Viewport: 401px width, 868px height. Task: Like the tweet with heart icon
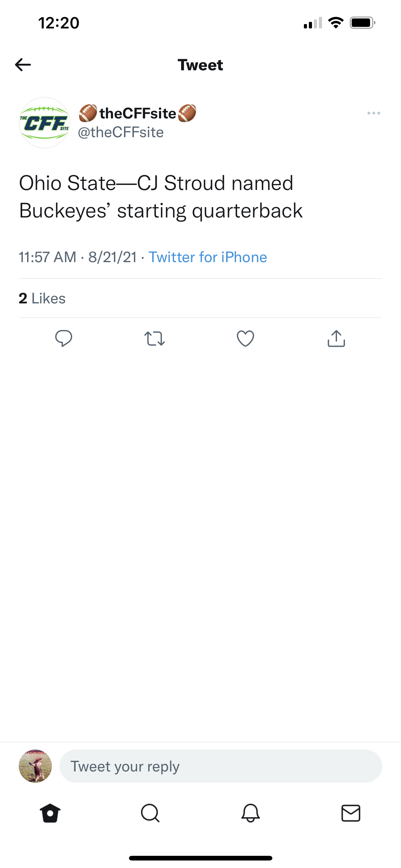coord(245,338)
